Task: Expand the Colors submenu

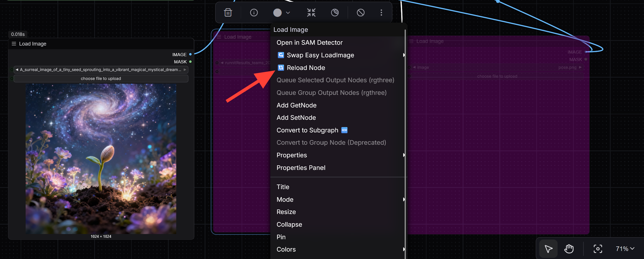Action: pyautogui.click(x=286, y=249)
